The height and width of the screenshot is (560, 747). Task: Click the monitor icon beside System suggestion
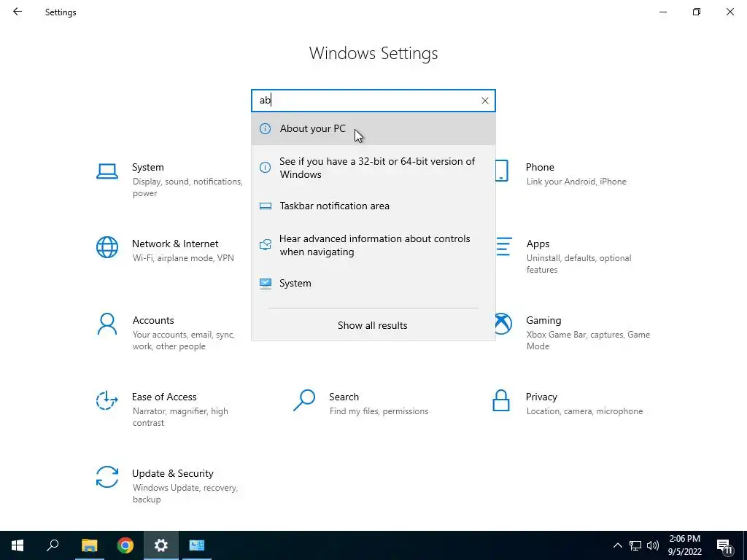[265, 284]
